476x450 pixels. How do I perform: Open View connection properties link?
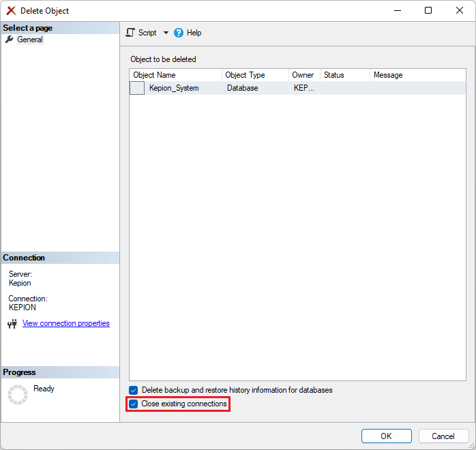(x=65, y=323)
